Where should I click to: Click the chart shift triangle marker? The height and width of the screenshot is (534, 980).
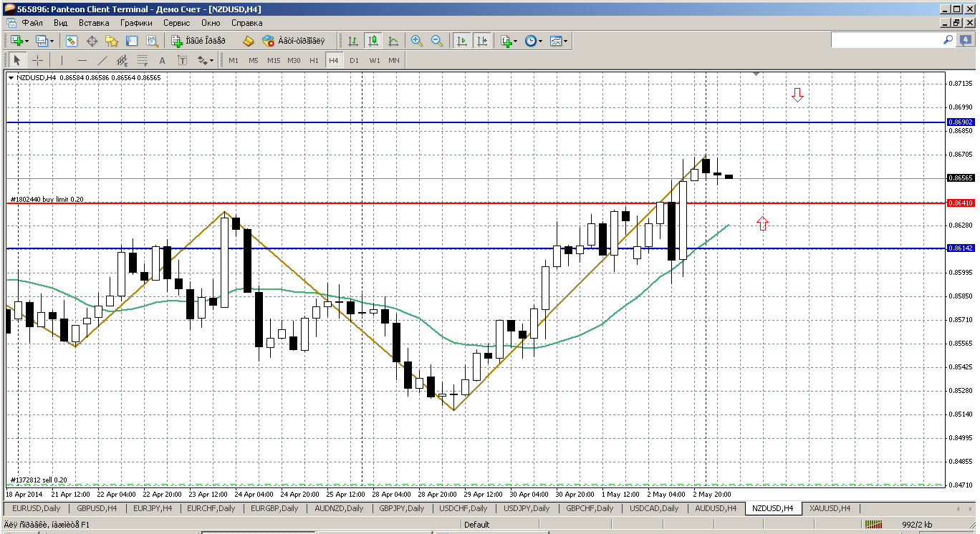[756, 74]
